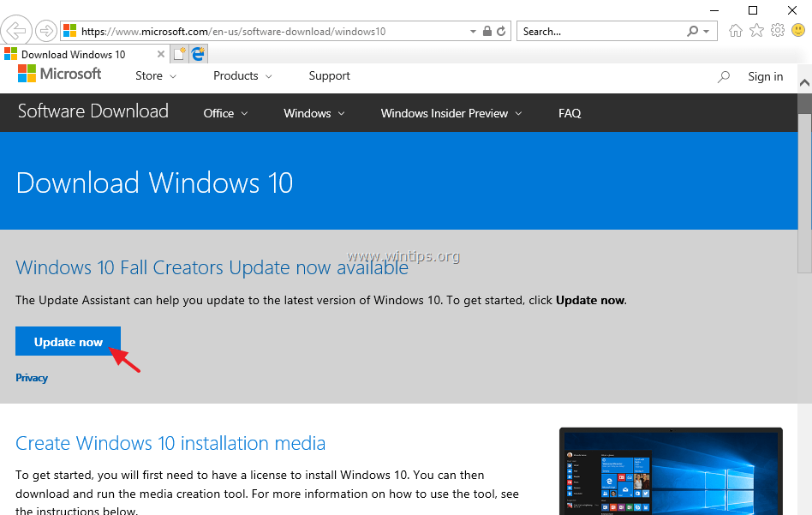Minimize the browser window
This screenshot has width=812, height=515.
tap(714, 9)
